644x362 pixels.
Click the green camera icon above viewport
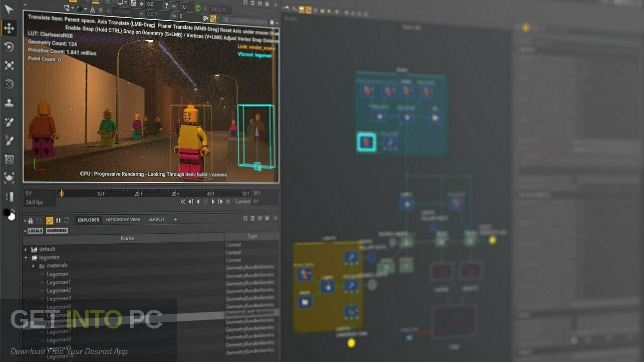[x=205, y=19]
